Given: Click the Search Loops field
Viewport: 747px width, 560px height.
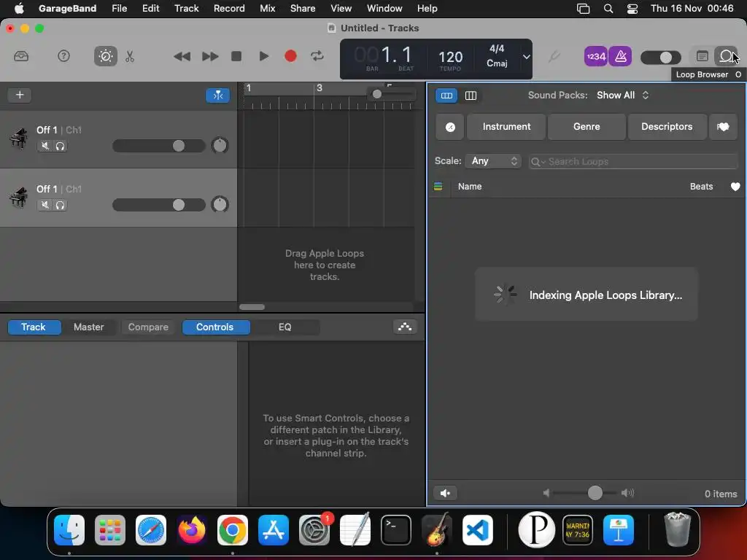Looking at the screenshot, I should click(634, 161).
